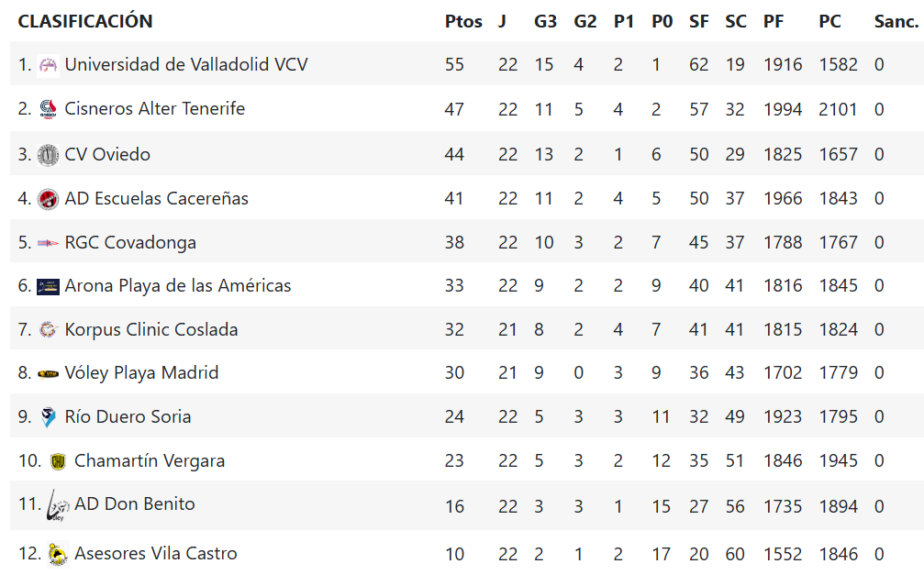The height and width of the screenshot is (586, 924).
Task: Select the Río Duero Soria team name
Action: pyautogui.click(x=128, y=416)
